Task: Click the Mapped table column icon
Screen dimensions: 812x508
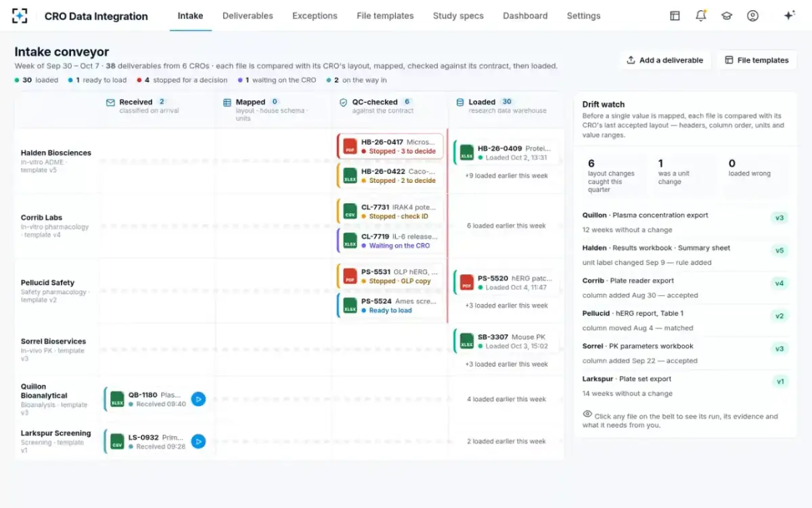Action: click(227, 102)
